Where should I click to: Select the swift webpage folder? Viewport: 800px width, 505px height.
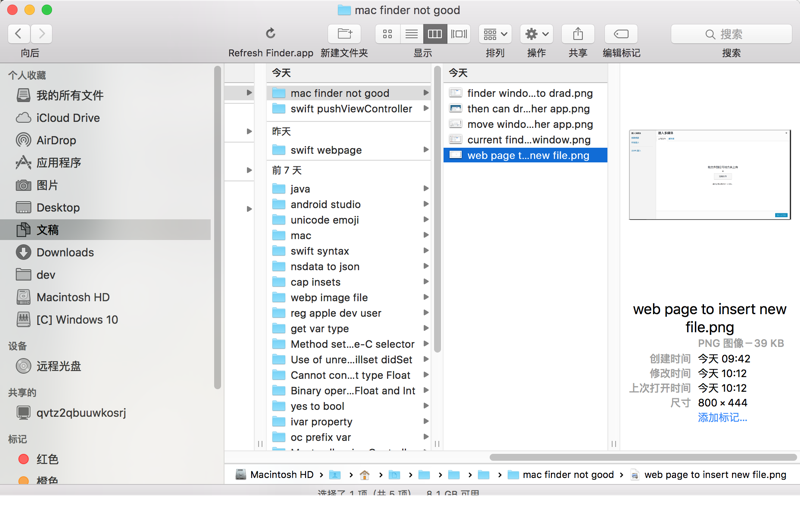click(x=349, y=150)
